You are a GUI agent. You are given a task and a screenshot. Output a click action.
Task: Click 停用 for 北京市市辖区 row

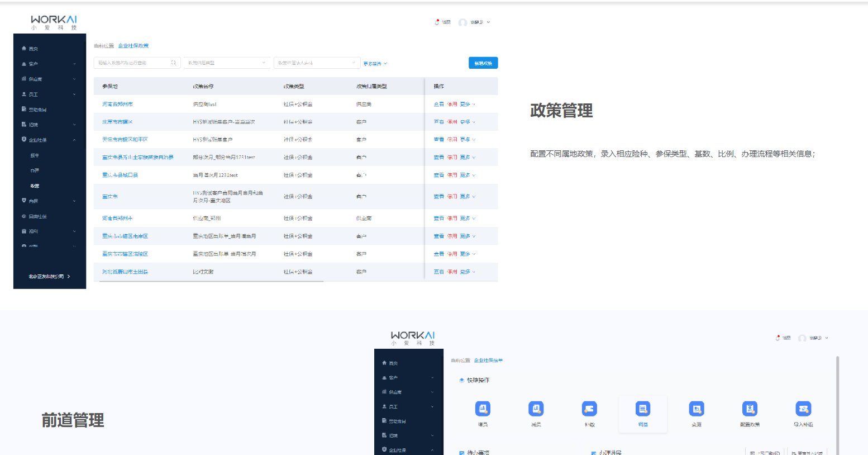click(452, 122)
